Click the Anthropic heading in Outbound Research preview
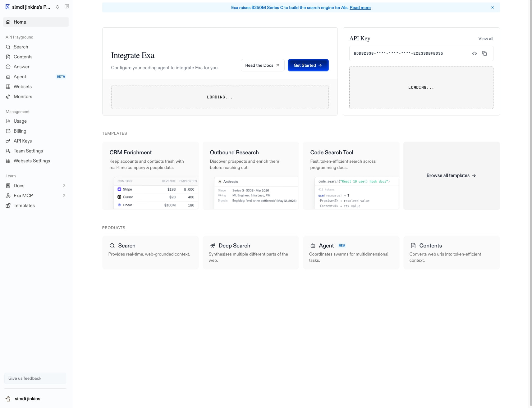This screenshot has width=532, height=408. [x=231, y=182]
